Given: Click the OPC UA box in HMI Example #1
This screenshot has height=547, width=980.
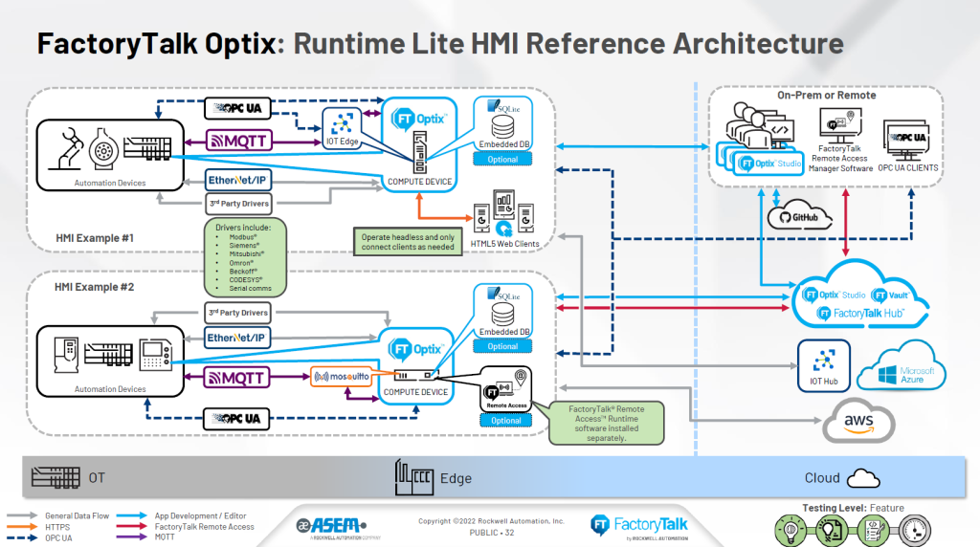Looking at the screenshot, I should (238, 108).
